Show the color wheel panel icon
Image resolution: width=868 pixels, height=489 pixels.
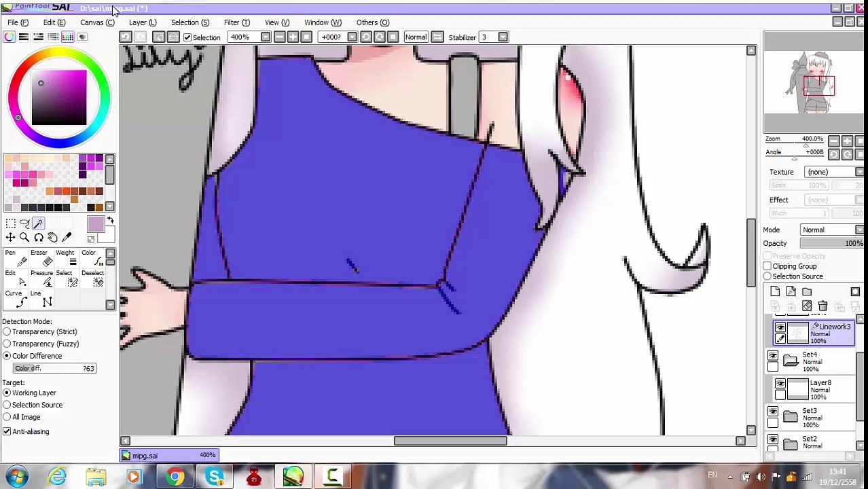[9, 37]
